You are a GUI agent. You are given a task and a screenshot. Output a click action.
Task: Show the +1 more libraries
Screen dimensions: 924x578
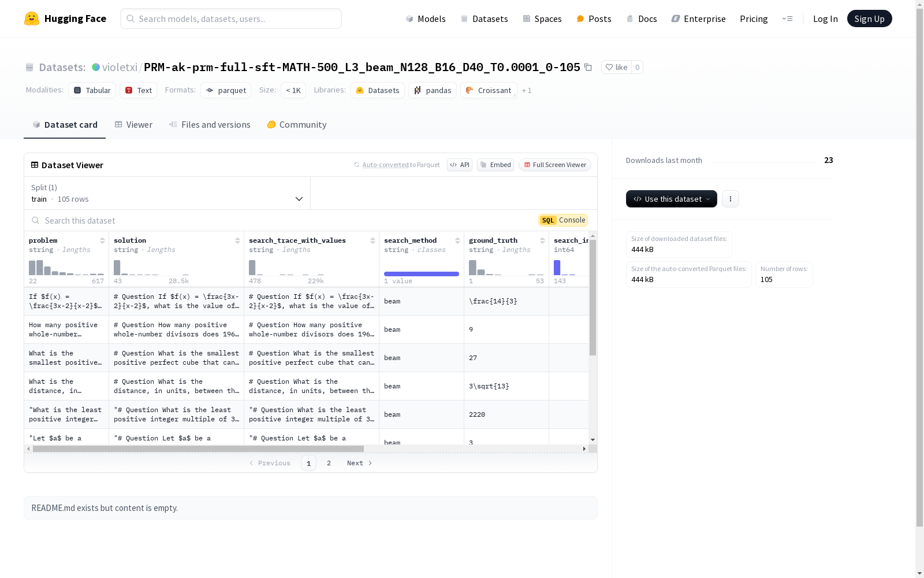point(527,91)
